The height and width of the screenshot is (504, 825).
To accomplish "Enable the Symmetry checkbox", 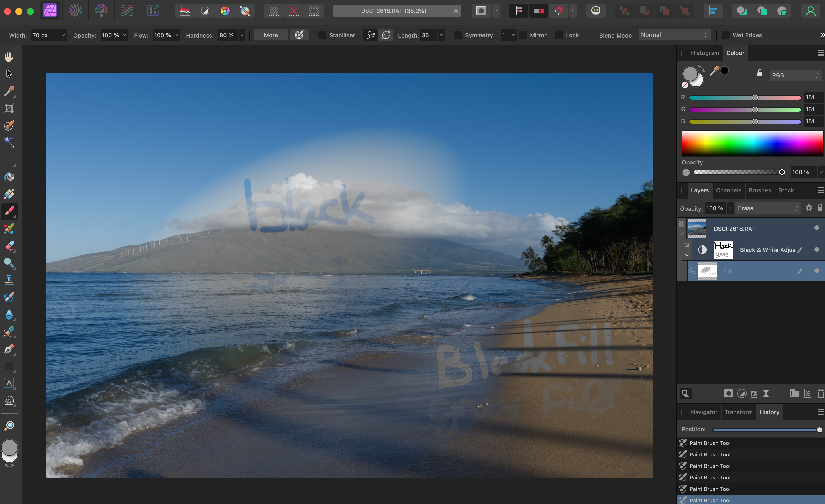I will [x=458, y=35].
